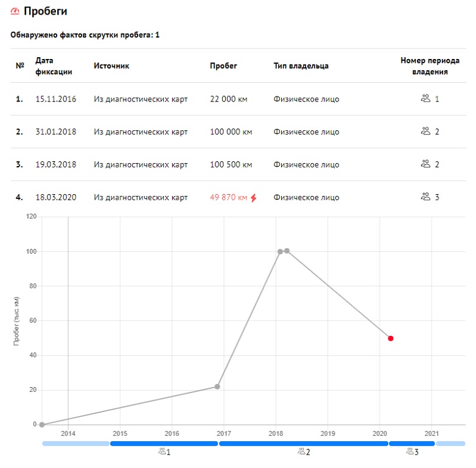The height and width of the screenshot is (468, 476).
Task: Select the red data point on chart
Action: pyautogui.click(x=391, y=338)
